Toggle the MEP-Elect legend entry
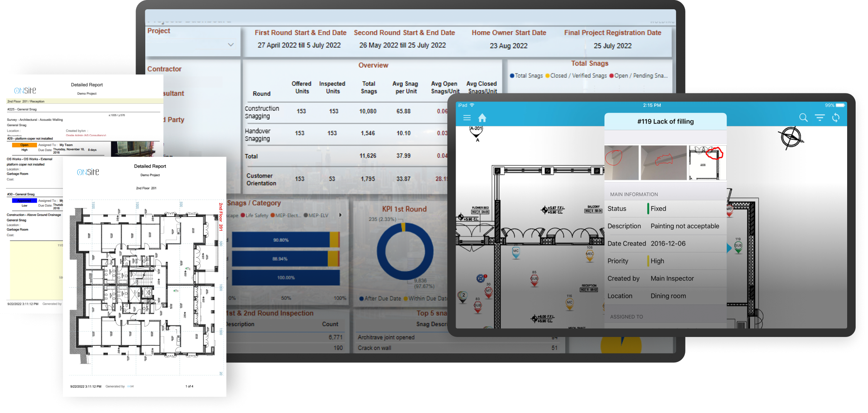The image size is (868, 413). tap(285, 215)
